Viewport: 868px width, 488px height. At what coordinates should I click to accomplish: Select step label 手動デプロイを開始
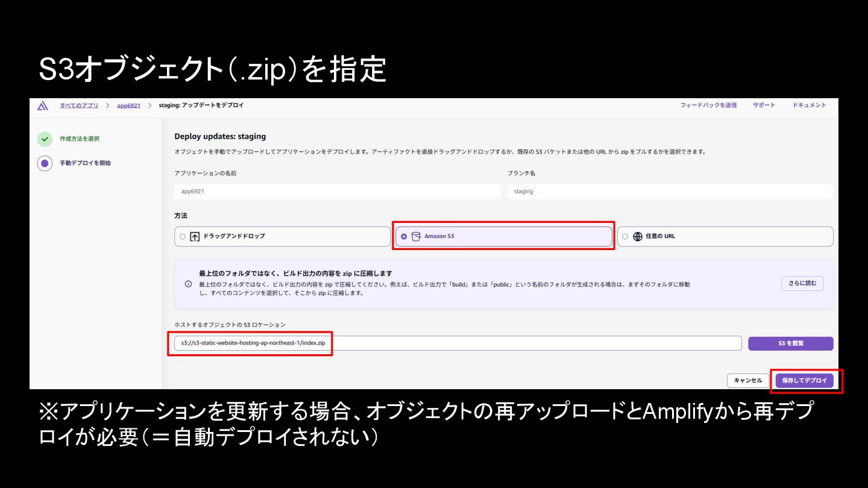click(85, 163)
